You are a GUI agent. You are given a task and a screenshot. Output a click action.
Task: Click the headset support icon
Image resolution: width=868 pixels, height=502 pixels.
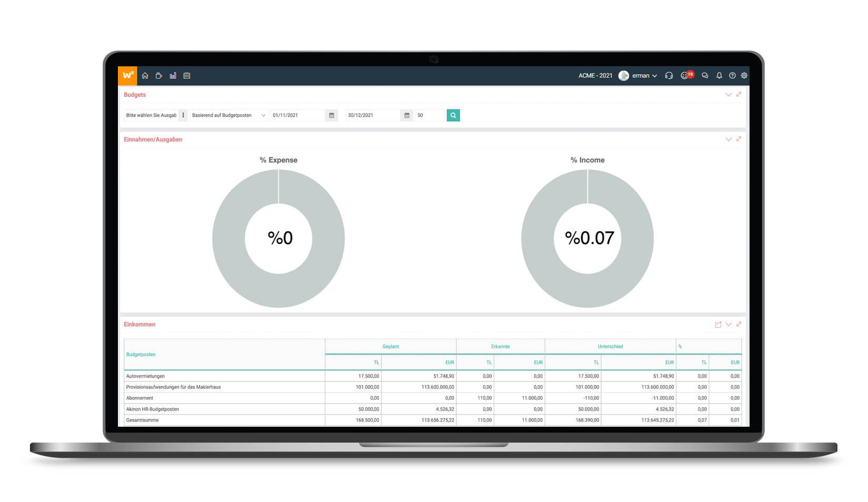click(x=669, y=76)
